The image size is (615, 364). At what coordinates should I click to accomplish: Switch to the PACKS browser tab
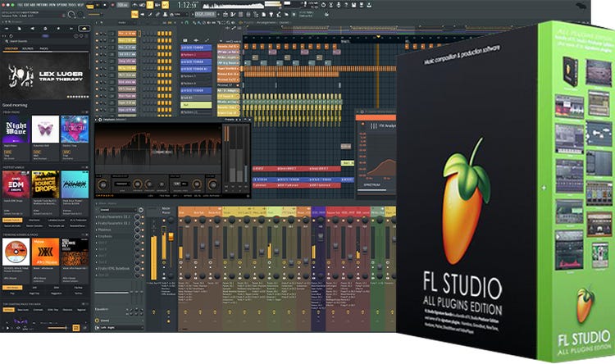pos(44,48)
